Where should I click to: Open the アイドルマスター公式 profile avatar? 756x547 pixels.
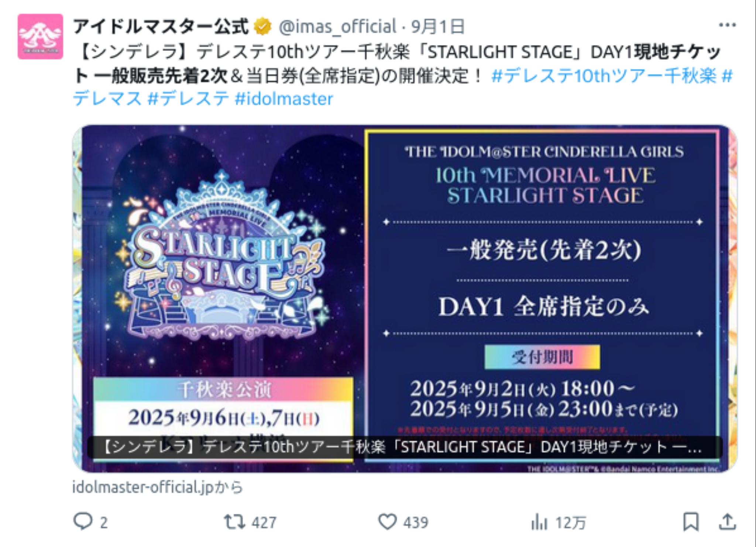[40, 37]
